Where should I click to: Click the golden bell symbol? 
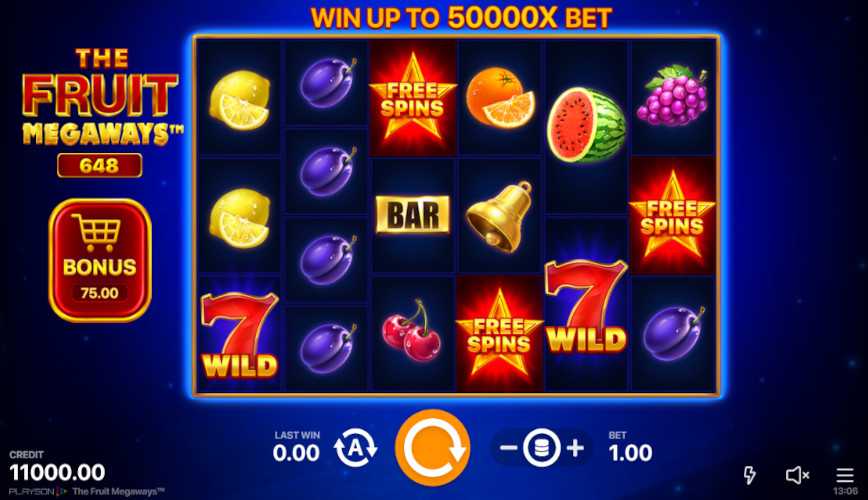point(499,217)
